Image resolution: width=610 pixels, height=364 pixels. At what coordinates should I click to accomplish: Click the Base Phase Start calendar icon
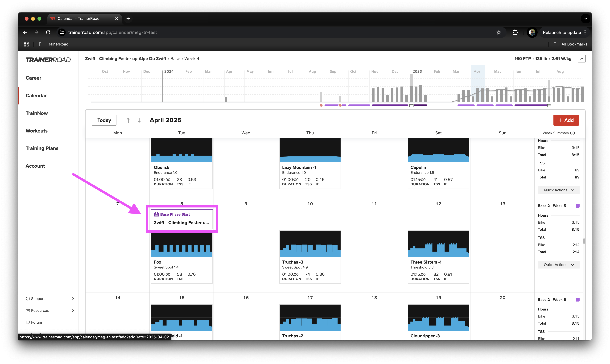coord(156,214)
